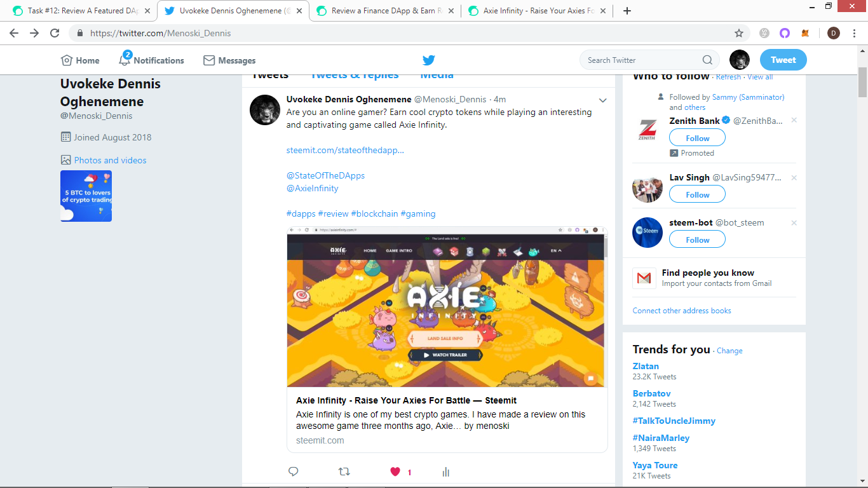The width and height of the screenshot is (868, 488).
Task: Click #review hashtag
Action: click(333, 213)
